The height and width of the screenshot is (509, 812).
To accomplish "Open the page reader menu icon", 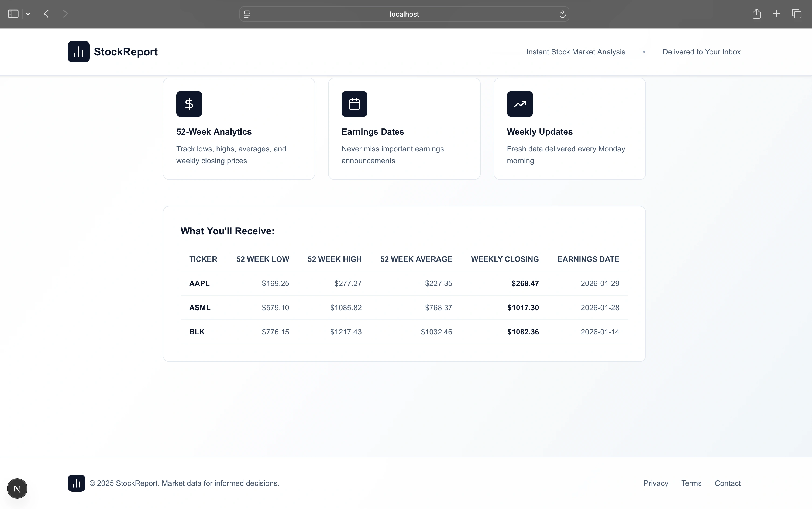I will 247,14.
